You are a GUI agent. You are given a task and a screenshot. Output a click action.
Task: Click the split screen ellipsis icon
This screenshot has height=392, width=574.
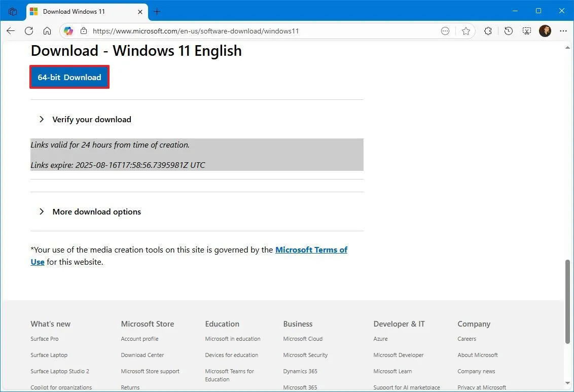(445, 31)
